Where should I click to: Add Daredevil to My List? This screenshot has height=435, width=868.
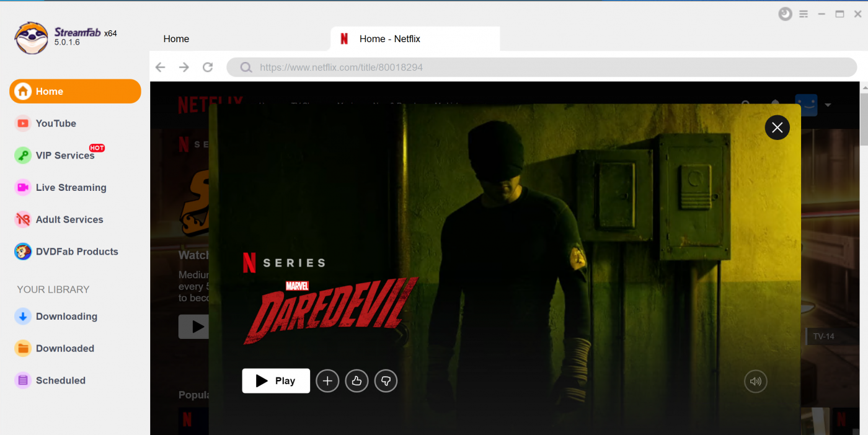click(x=327, y=380)
